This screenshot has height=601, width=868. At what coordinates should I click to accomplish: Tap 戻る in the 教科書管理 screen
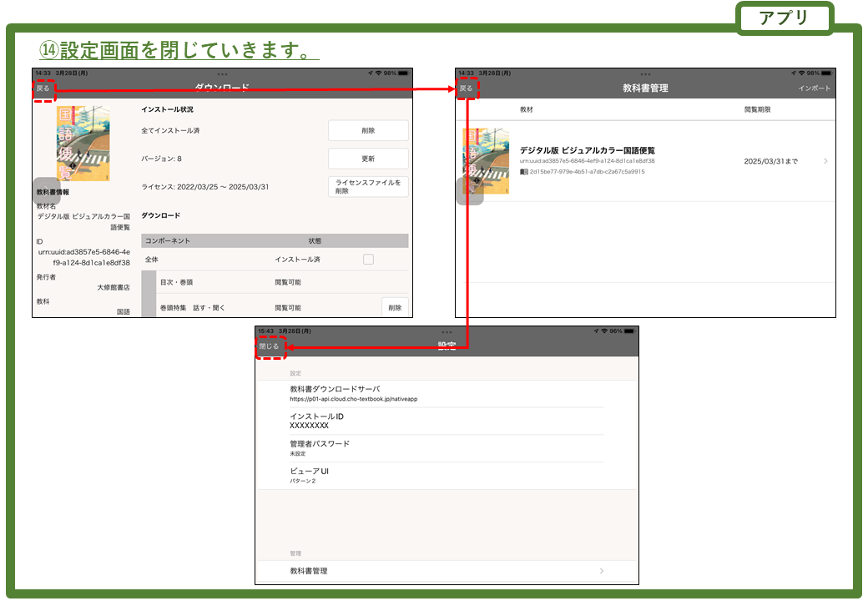[467, 88]
